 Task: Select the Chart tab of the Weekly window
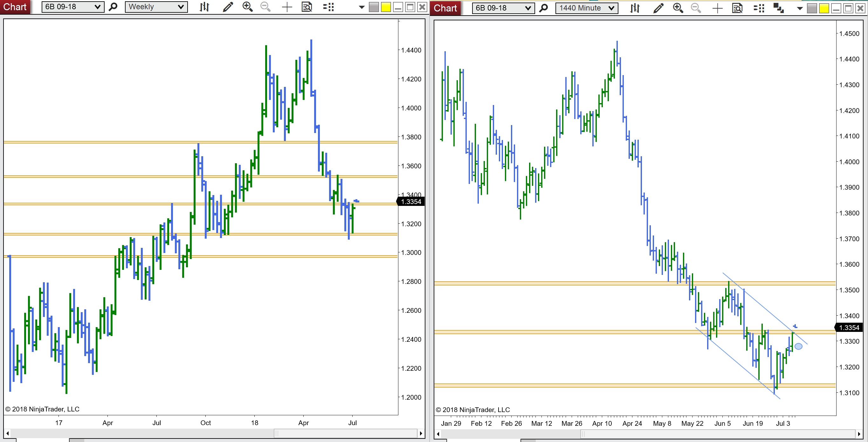pyautogui.click(x=15, y=7)
